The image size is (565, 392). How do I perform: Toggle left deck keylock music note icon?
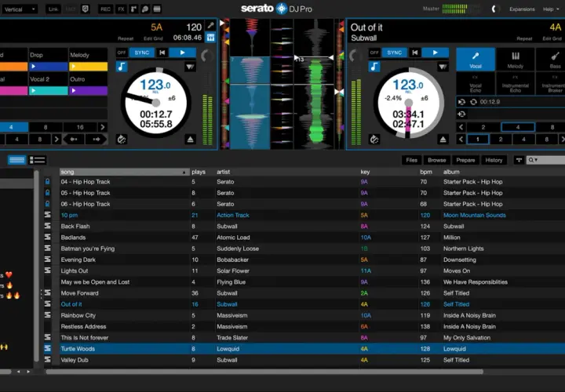point(122,66)
